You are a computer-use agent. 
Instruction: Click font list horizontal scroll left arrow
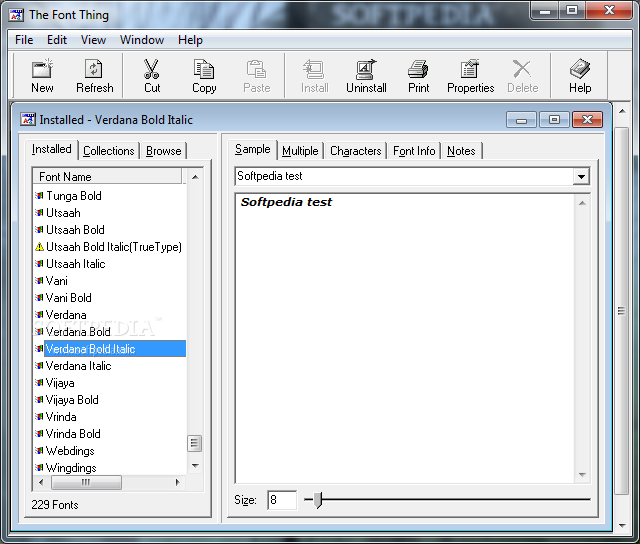pyautogui.click(x=41, y=482)
